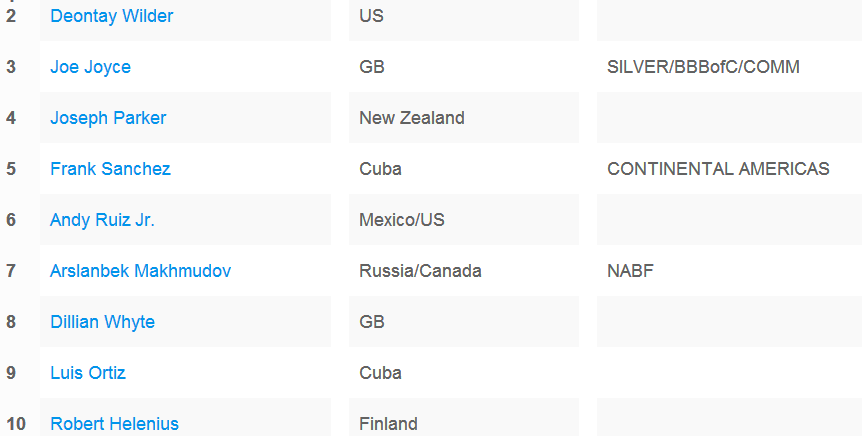Image resolution: width=862 pixels, height=436 pixels.
Task: Select rank number 5
Action: (x=11, y=169)
